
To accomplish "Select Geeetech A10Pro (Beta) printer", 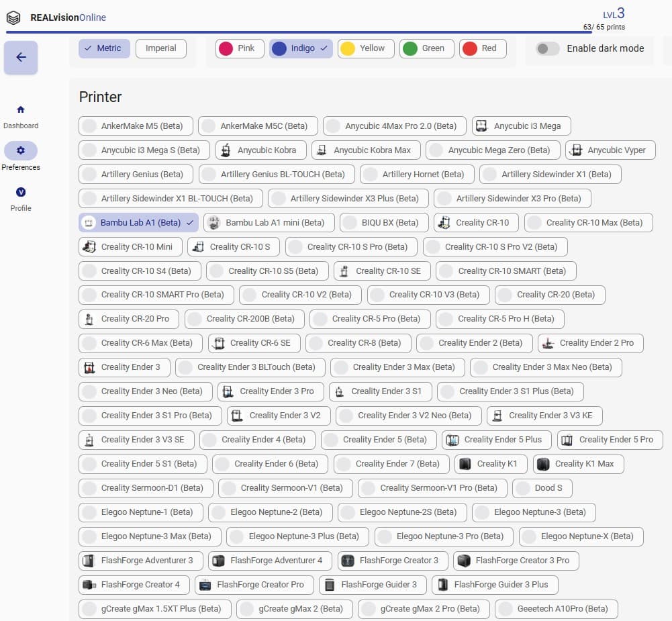I will [x=557, y=609].
